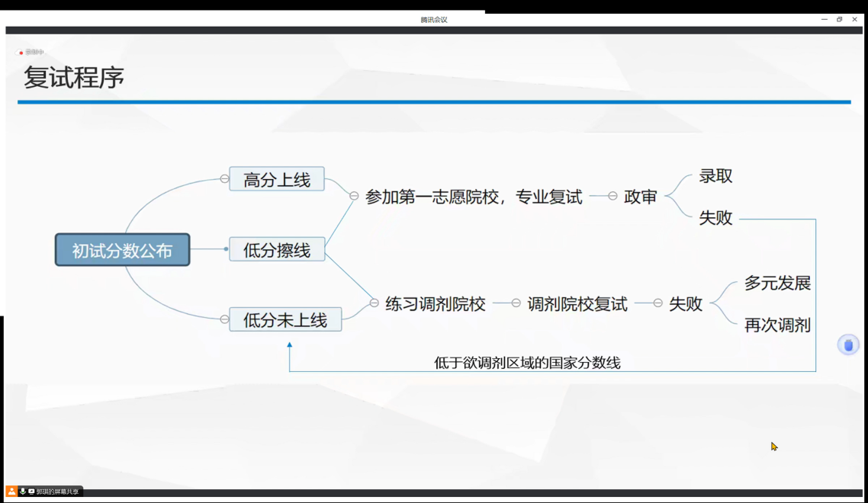The image size is (868, 503).
Task: Click the orange participant avatar icon
Action: (x=11, y=492)
